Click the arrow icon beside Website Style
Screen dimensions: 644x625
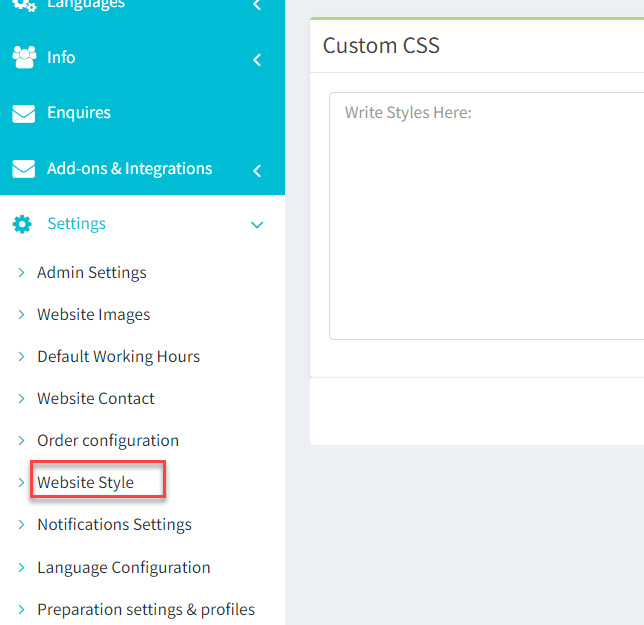coord(21,483)
